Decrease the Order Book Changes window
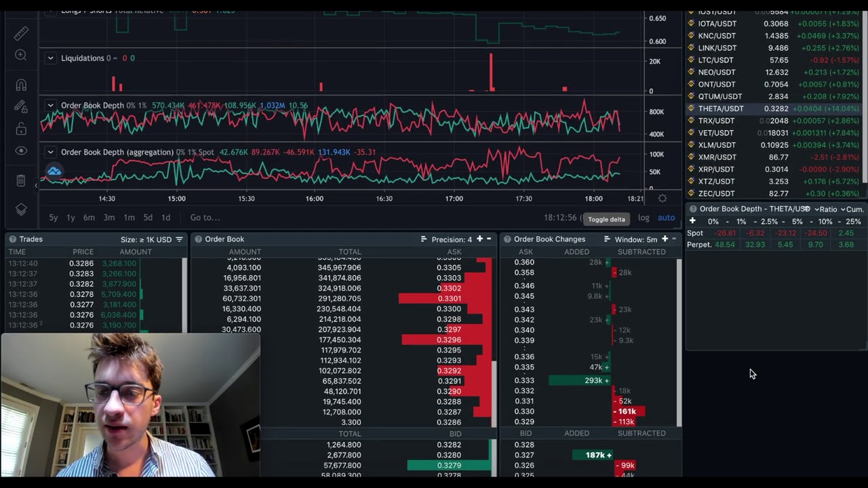Viewport: 868px width, 488px height. (x=674, y=239)
